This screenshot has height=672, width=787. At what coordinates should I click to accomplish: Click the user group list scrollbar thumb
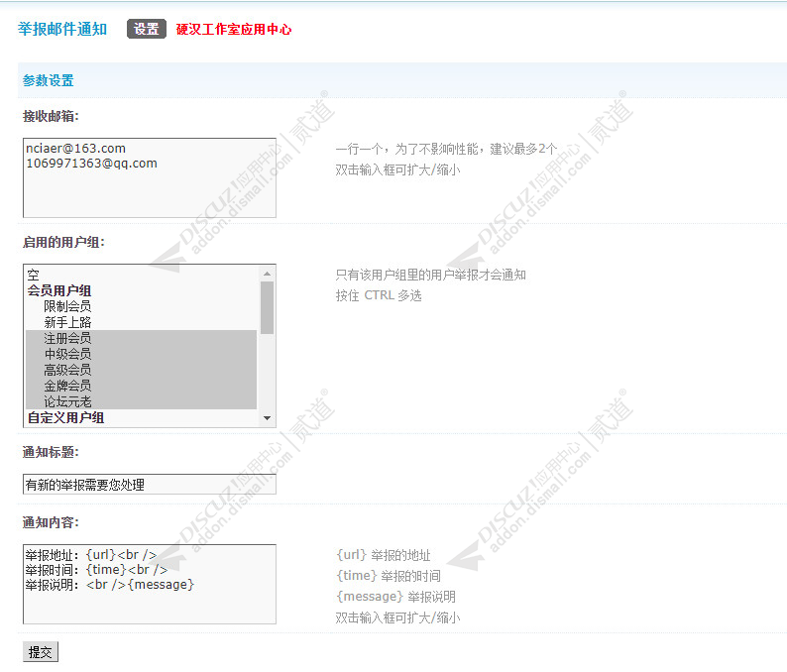267,307
